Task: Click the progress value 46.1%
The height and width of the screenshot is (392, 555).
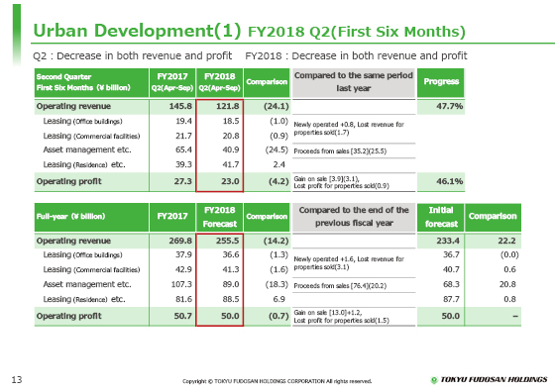Action: pyautogui.click(x=450, y=181)
